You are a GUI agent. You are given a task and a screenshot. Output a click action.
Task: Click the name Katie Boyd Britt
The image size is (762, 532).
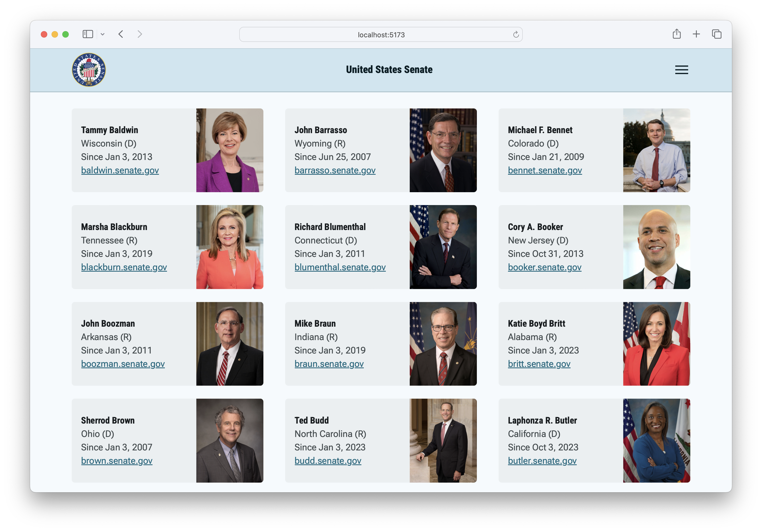pos(536,323)
